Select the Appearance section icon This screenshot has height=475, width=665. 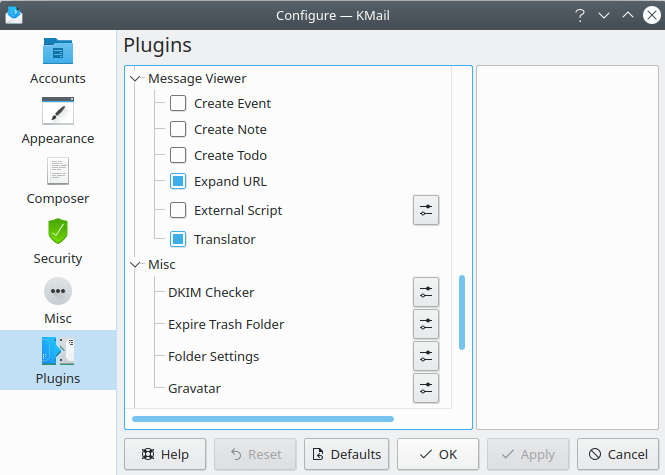tap(58, 120)
